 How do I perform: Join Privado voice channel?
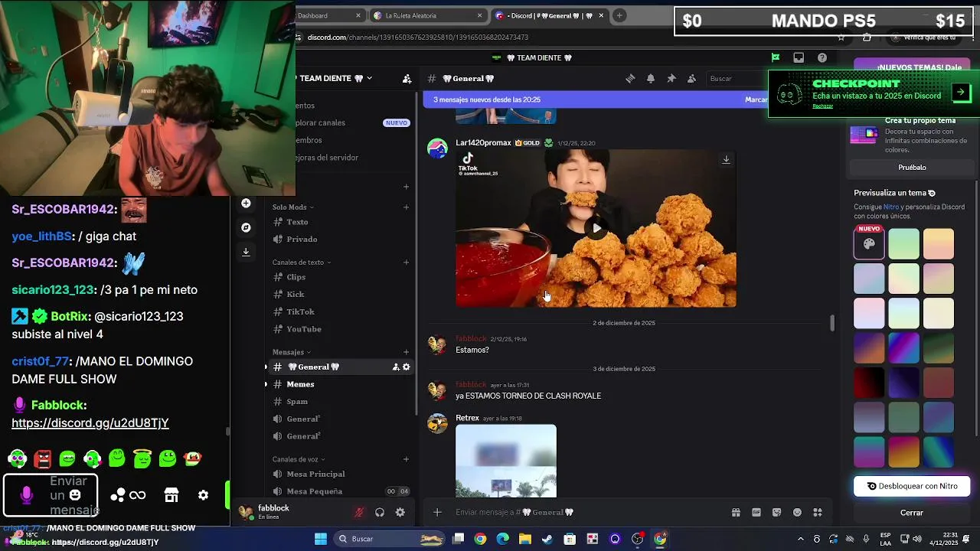point(341,240)
